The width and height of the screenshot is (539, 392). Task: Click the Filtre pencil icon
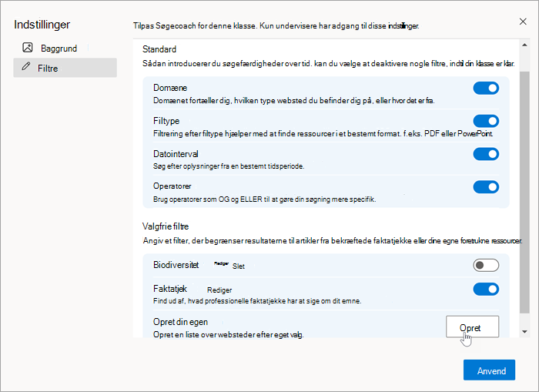click(25, 66)
